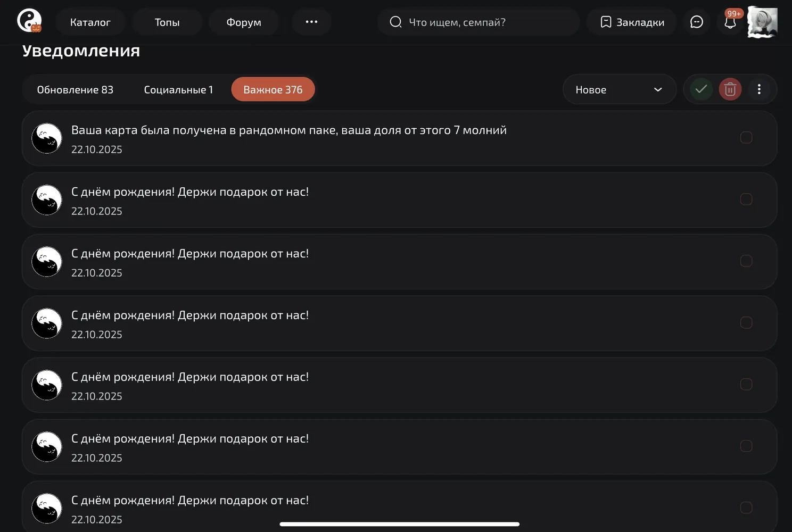
Task: Select checkbox for the рандомном паке notification
Action: tap(746, 138)
